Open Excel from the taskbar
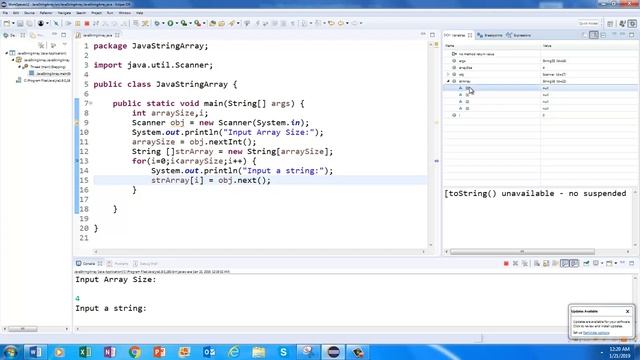The width and height of the screenshot is (640, 360). pos(84,352)
